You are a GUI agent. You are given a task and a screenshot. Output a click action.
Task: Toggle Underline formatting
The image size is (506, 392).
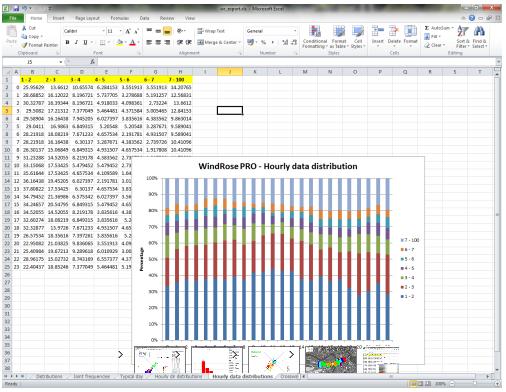pos(85,43)
